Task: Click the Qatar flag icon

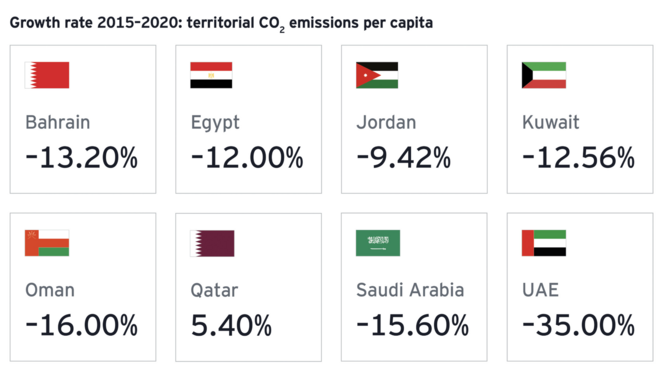Action: [212, 243]
